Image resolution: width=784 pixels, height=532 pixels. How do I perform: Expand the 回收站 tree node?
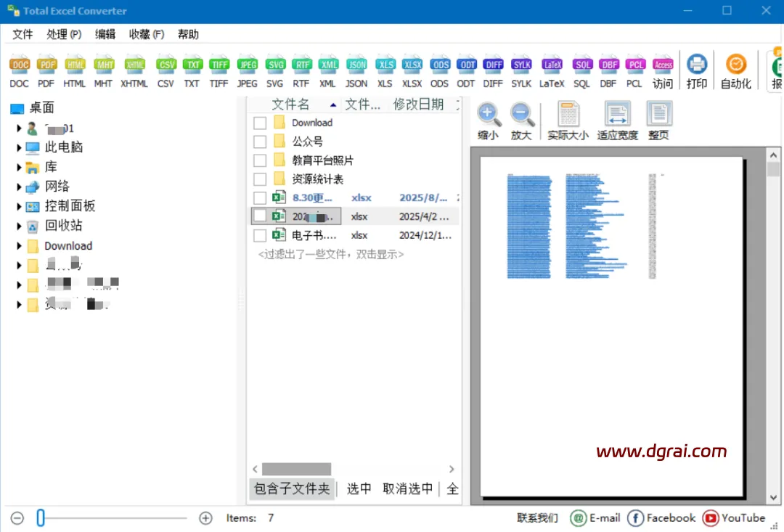pyautogui.click(x=19, y=226)
